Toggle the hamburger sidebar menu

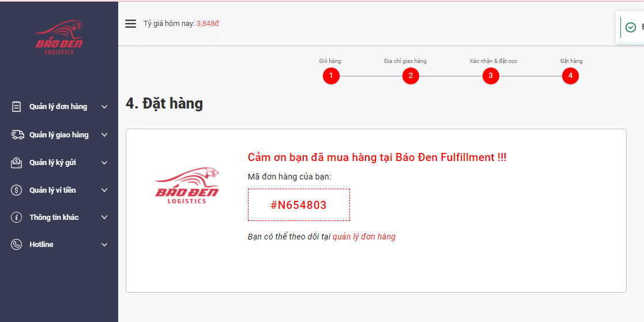[x=131, y=24]
